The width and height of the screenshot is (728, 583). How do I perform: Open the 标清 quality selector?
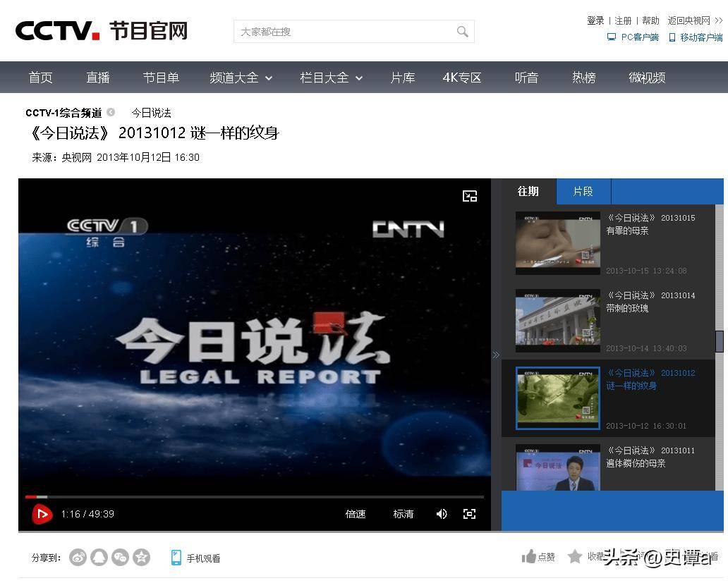(x=403, y=514)
